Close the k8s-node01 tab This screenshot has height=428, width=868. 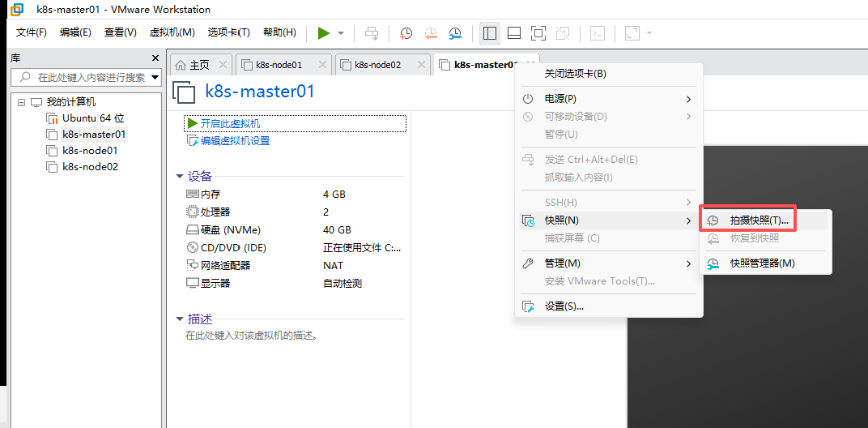click(x=321, y=65)
